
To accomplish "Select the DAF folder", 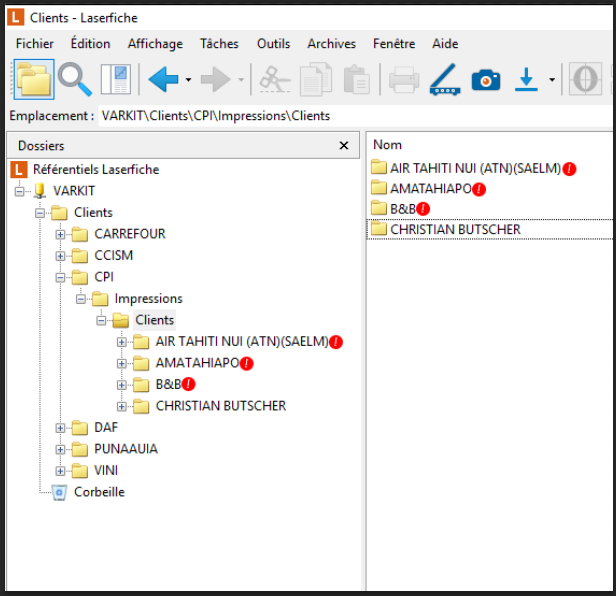I will [106, 427].
